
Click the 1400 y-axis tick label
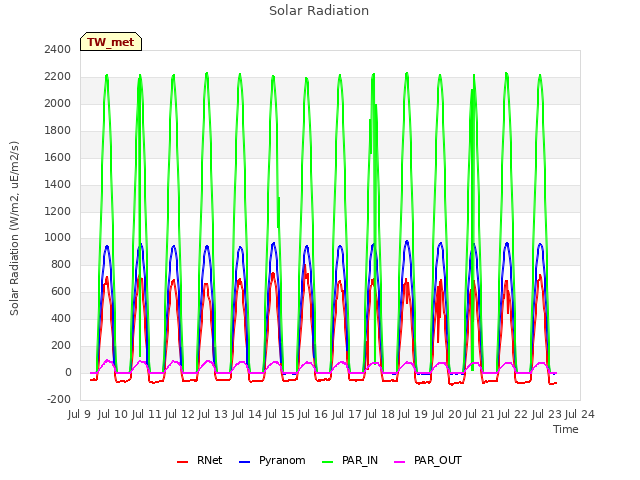click(58, 184)
